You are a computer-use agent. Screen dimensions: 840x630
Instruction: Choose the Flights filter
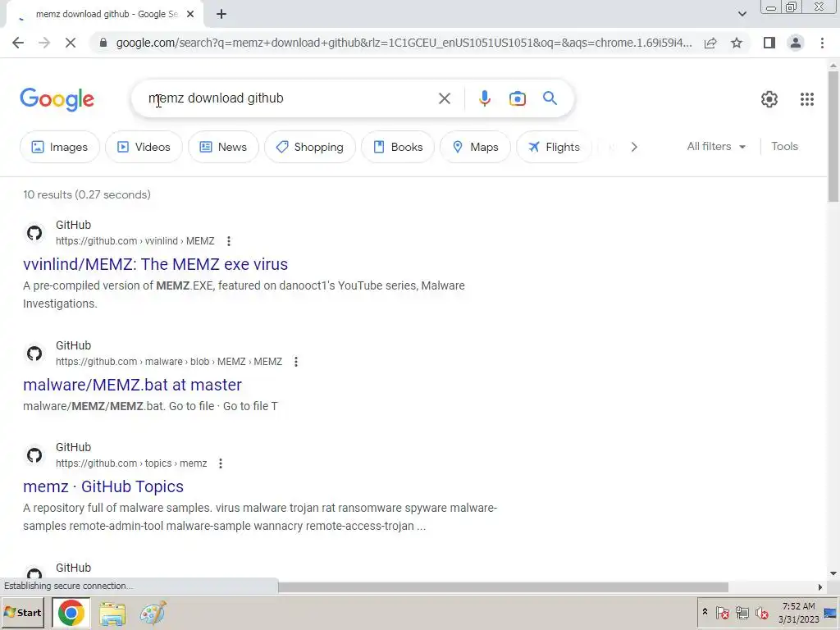point(554,147)
